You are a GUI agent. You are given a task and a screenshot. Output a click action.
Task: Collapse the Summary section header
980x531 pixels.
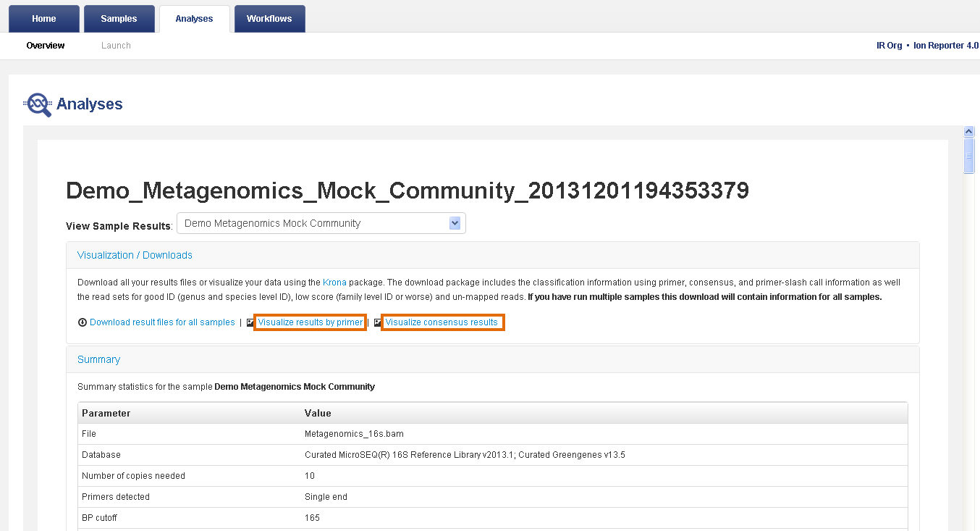tap(98, 359)
